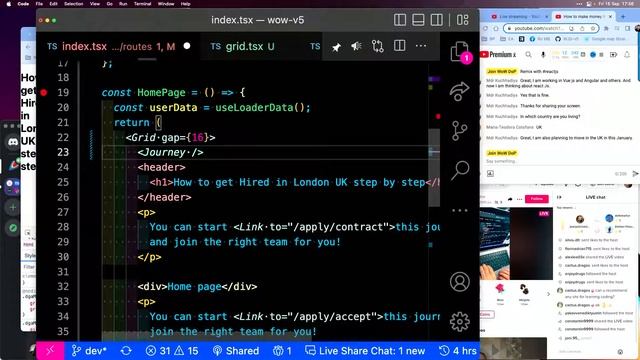Open the Explorer files icon with badge
This screenshot has width=640, height=360.
click(x=460, y=52)
